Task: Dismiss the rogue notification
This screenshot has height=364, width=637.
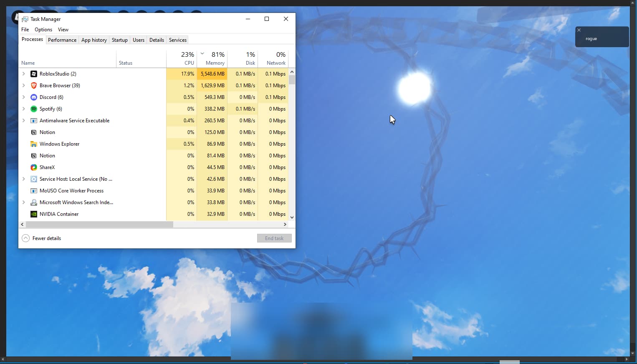Action: (x=579, y=30)
